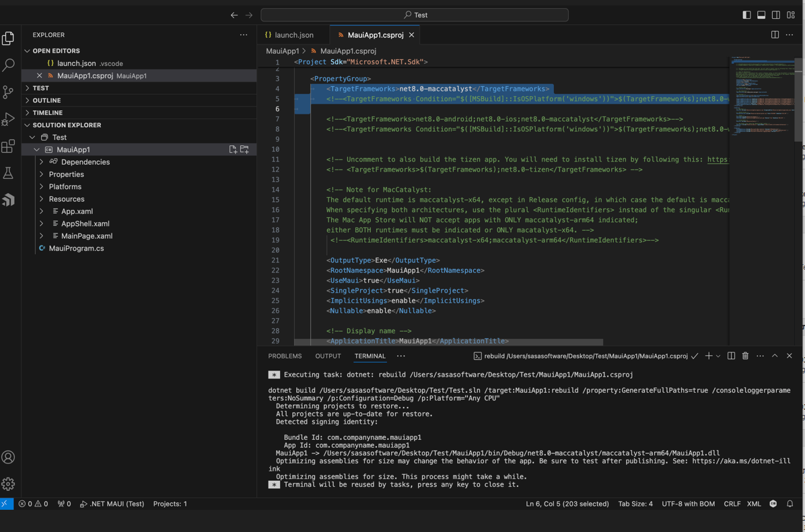This screenshot has height=532, width=805.
Task: Switch to the launch.json tab
Action: click(x=293, y=35)
